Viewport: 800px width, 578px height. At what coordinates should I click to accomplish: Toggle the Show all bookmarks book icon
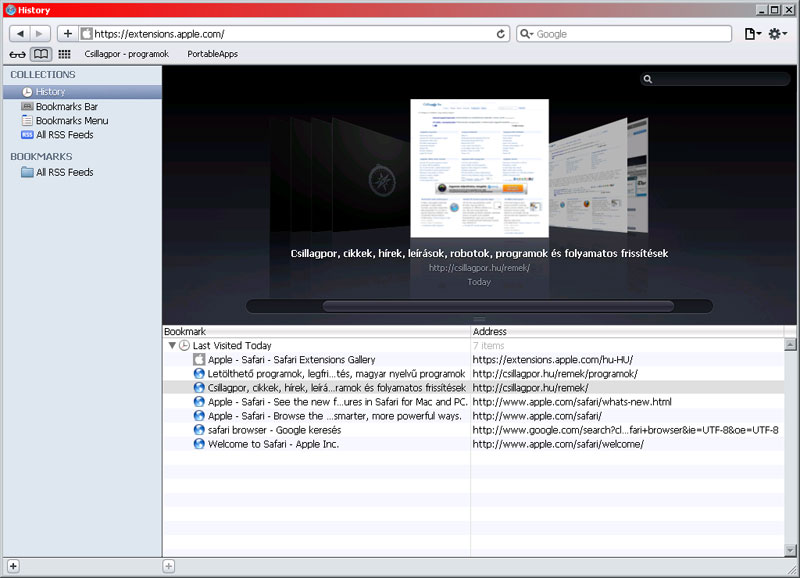pyautogui.click(x=41, y=54)
